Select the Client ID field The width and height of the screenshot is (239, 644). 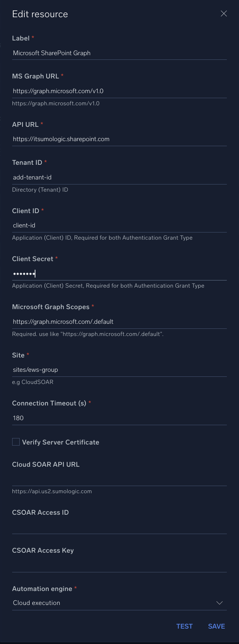119,225
